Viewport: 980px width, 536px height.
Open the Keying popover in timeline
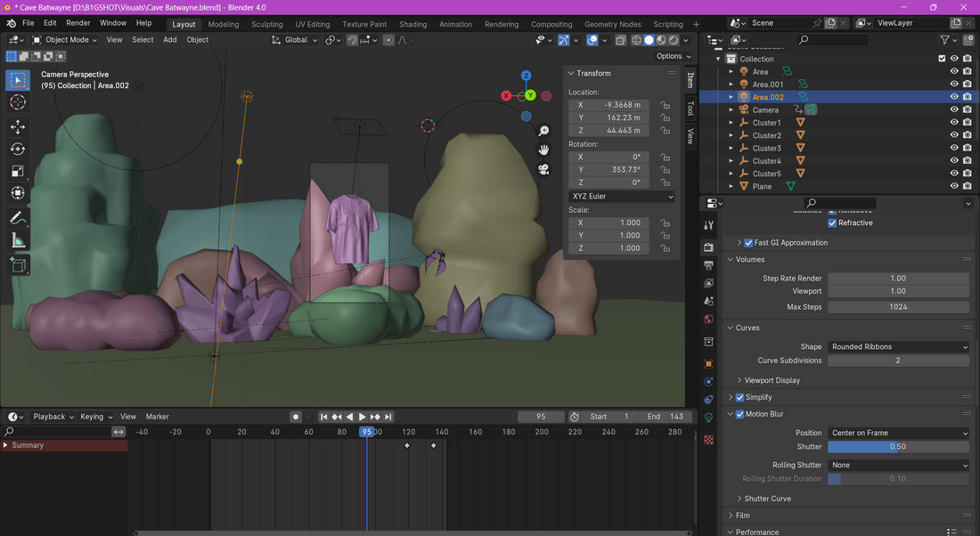[96, 417]
